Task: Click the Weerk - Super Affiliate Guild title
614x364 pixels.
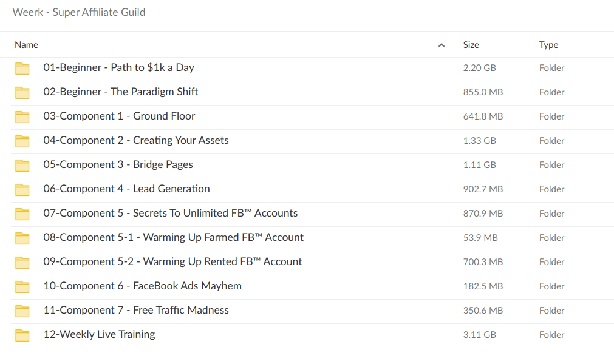Action: (x=78, y=12)
